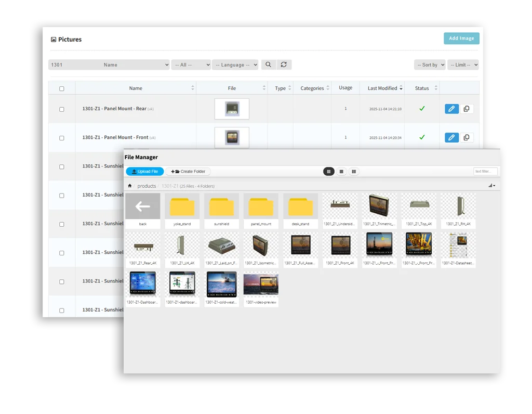Refresh the pictures list
This screenshot has width=532, height=414.
click(x=284, y=64)
